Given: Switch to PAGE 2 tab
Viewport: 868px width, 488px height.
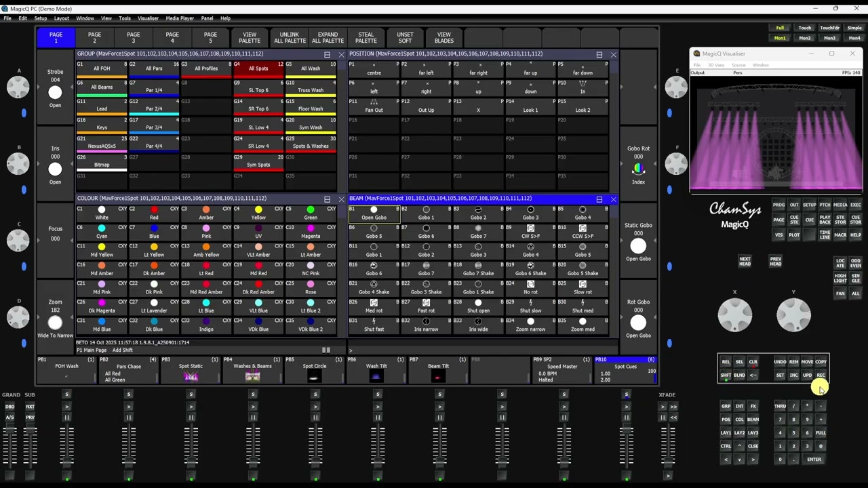Looking at the screenshot, I should pyautogui.click(x=94, y=38).
